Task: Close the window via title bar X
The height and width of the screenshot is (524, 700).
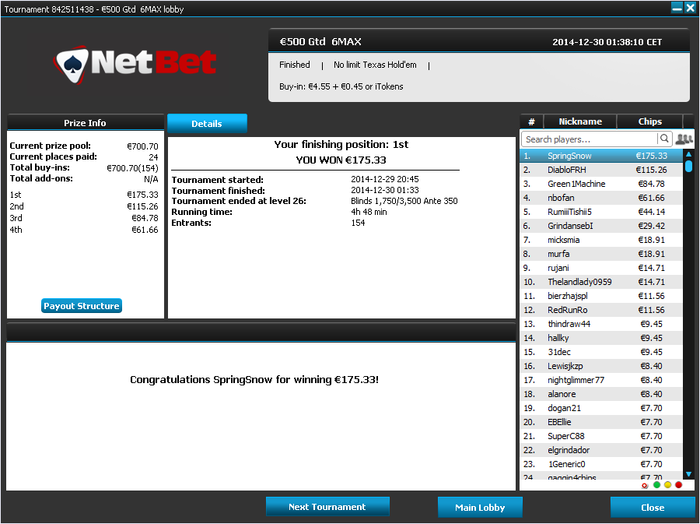Action: (690, 8)
